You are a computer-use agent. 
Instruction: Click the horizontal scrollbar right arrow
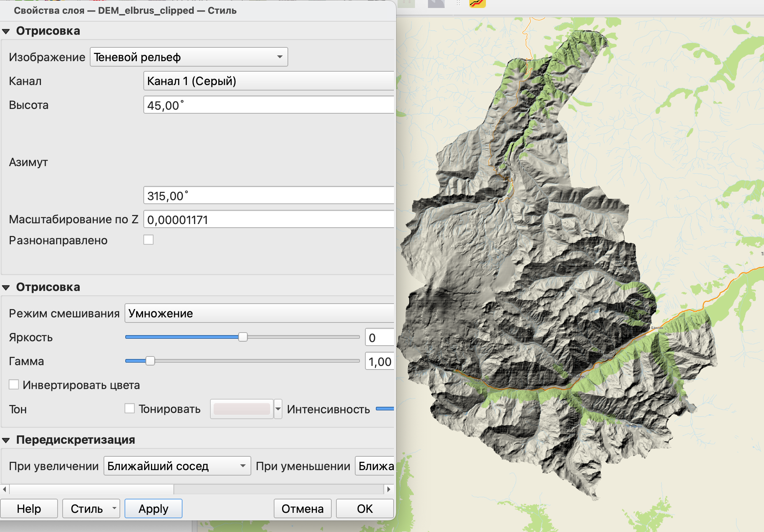click(x=389, y=489)
